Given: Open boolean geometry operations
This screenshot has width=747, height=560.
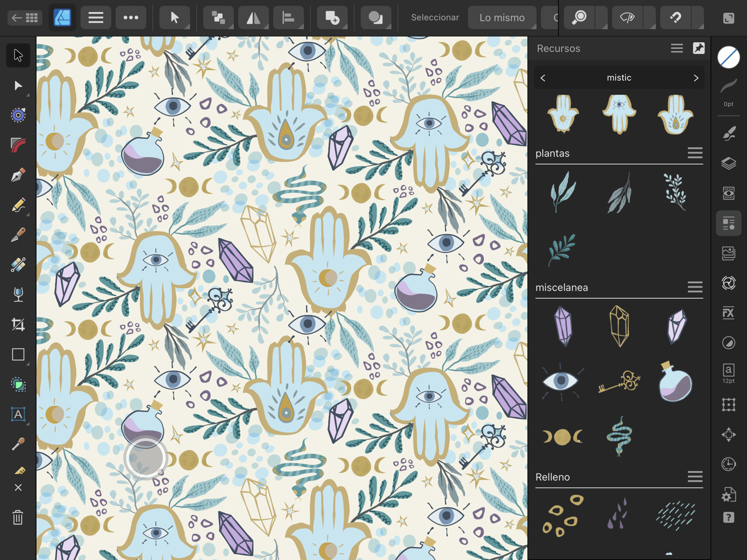Looking at the screenshot, I should (x=376, y=18).
